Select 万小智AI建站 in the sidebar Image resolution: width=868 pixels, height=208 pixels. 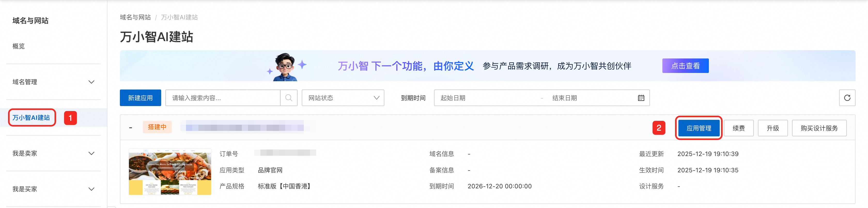[31, 117]
